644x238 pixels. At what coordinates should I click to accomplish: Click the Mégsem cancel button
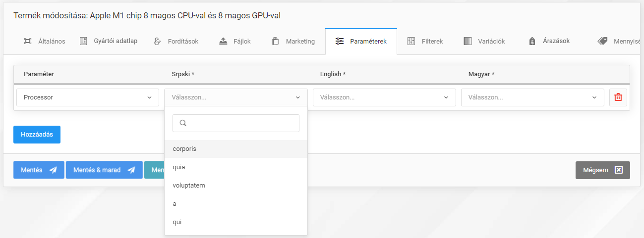click(x=602, y=170)
